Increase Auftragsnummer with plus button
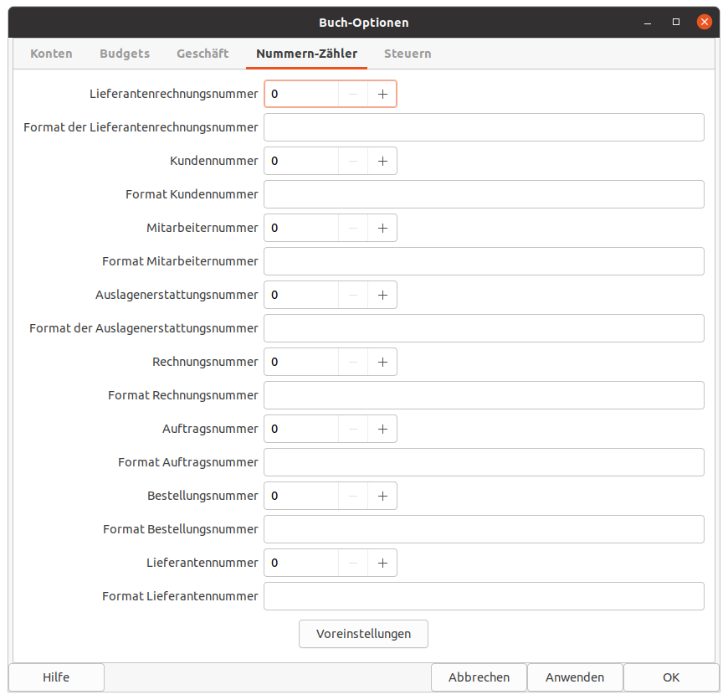The width and height of the screenshot is (728, 700). point(382,429)
